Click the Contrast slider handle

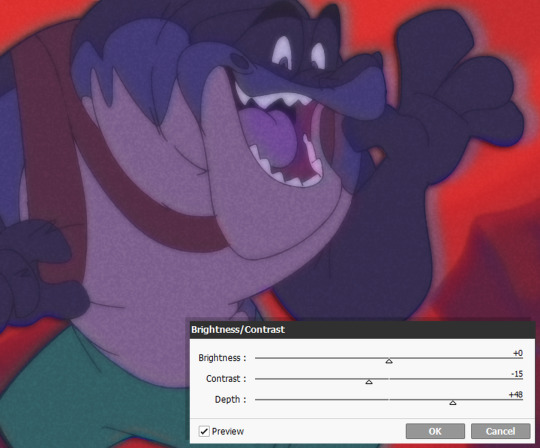point(369,382)
